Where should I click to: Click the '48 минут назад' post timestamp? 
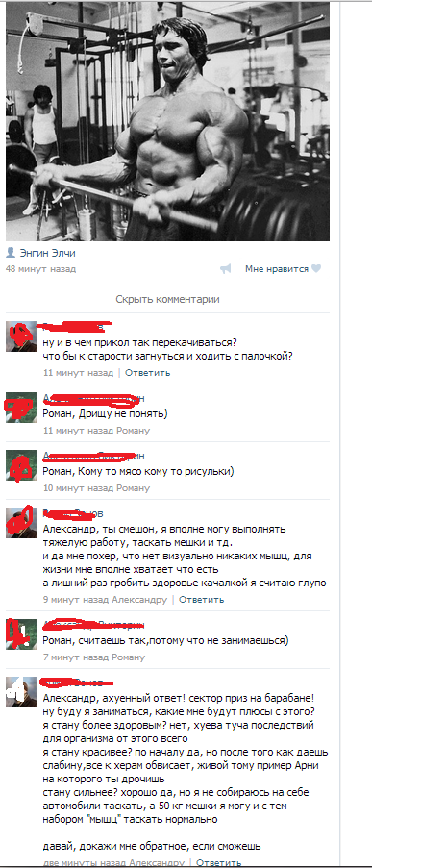(40, 269)
